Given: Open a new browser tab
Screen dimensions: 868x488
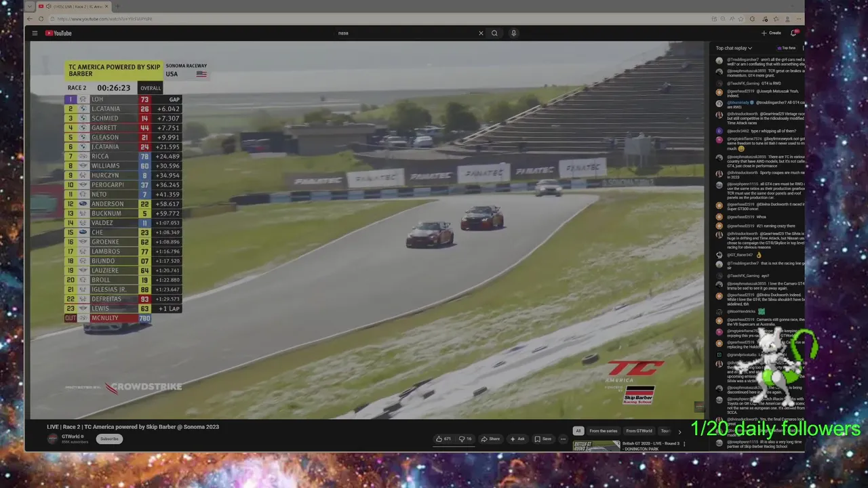Looking at the screenshot, I should pos(117,6).
